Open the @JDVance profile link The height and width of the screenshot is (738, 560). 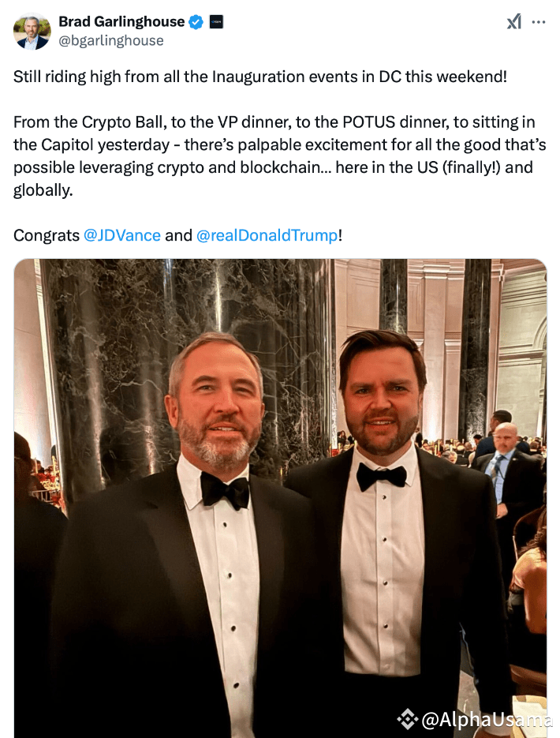point(122,235)
